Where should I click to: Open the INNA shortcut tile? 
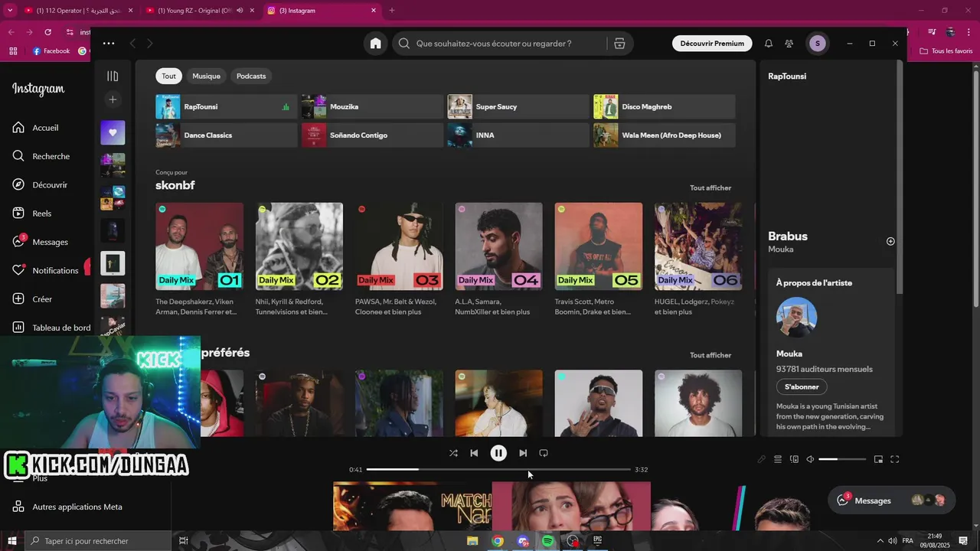coord(518,135)
